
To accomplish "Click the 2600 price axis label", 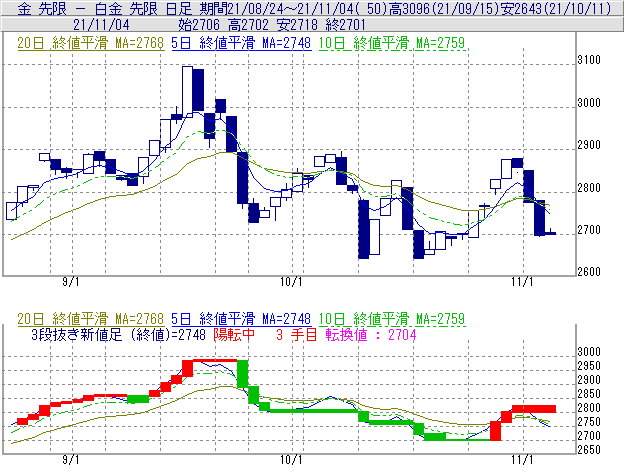I will pos(589,272).
